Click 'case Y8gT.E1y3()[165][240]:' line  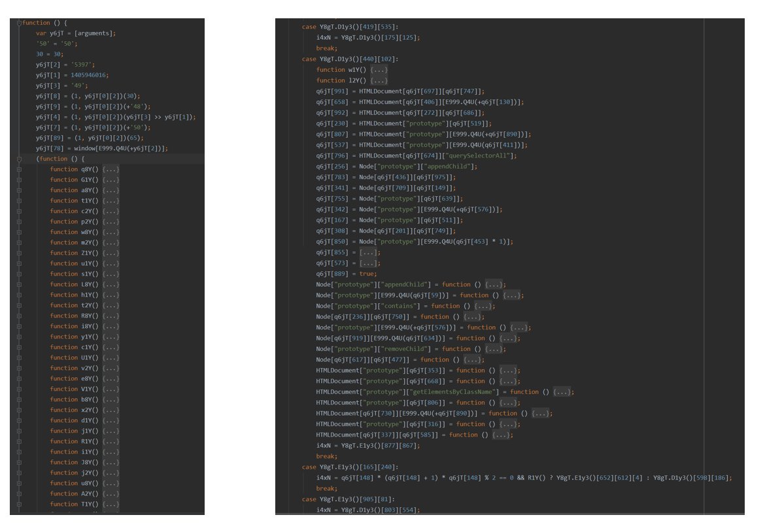[350, 467]
